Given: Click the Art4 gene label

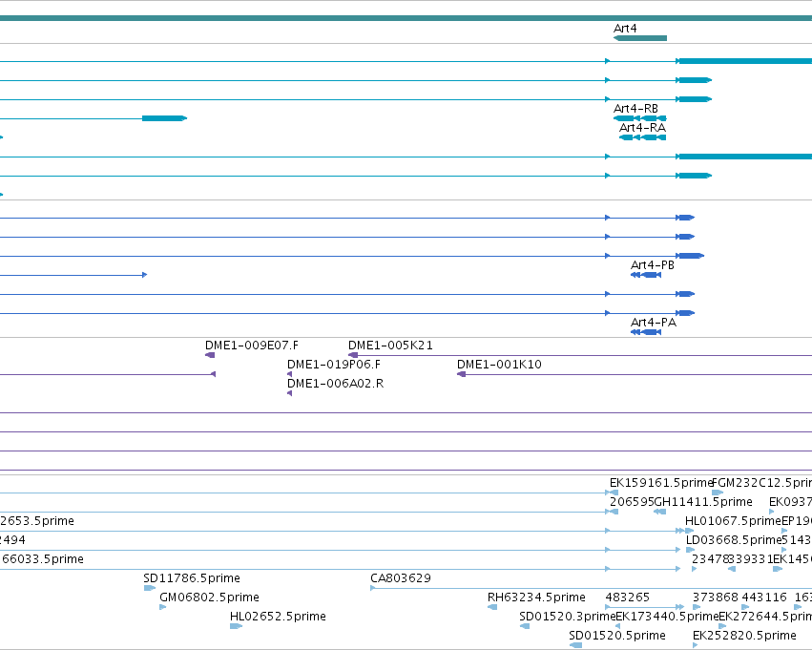Looking at the screenshot, I should click(x=625, y=29).
